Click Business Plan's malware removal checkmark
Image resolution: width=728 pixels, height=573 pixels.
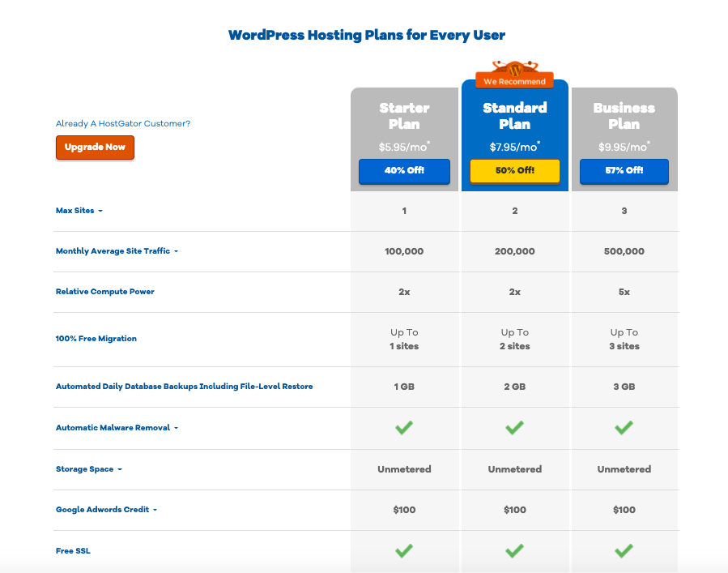[624, 427]
